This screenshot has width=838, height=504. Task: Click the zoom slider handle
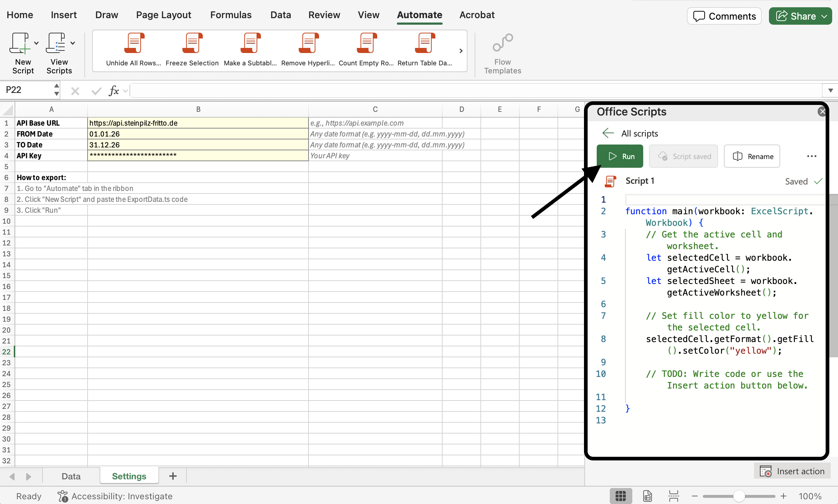(739, 496)
